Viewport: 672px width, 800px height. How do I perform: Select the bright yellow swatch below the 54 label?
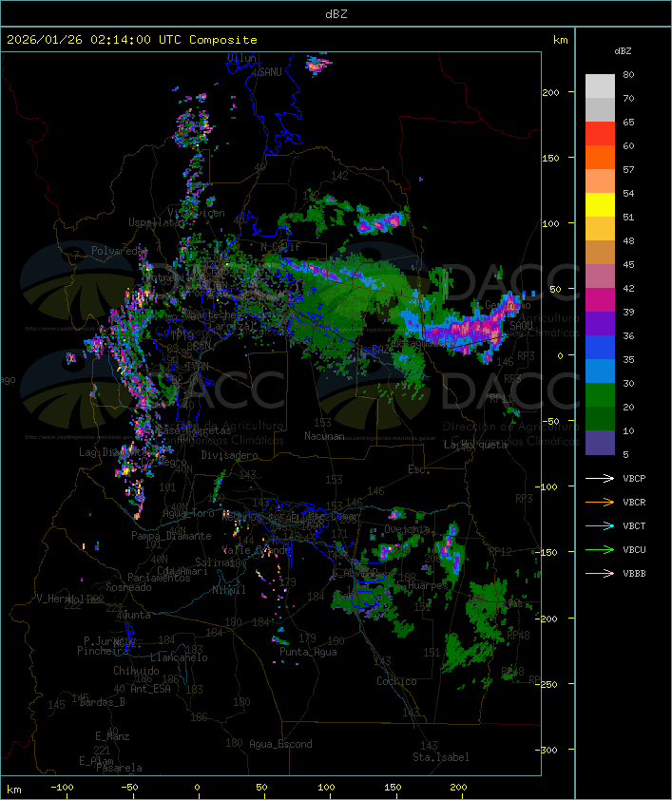click(600, 205)
